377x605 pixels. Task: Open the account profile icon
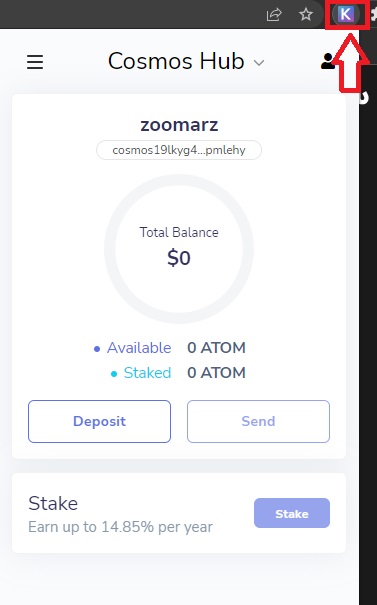click(328, 62)
